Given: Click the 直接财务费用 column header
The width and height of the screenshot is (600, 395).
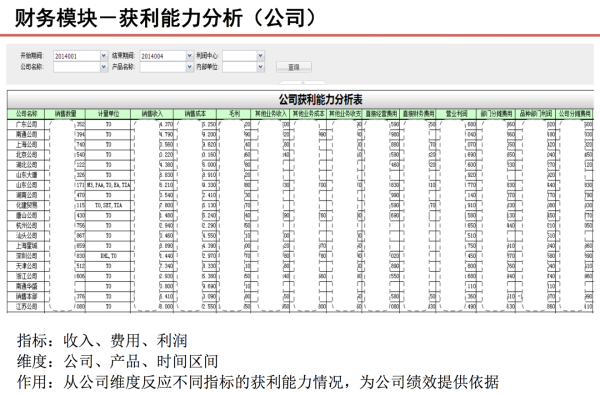Looking at the screenshot, I should click(418, 114).
